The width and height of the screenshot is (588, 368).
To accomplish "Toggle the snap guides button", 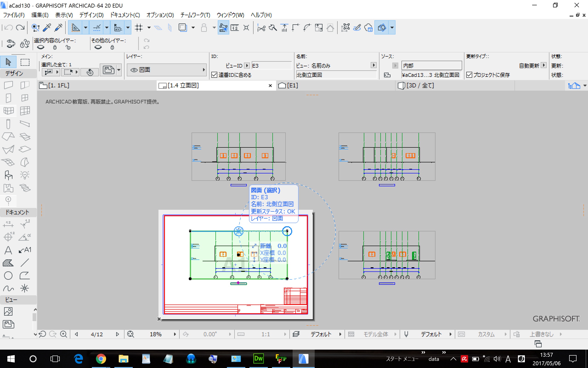I will (x=97, y=28).
